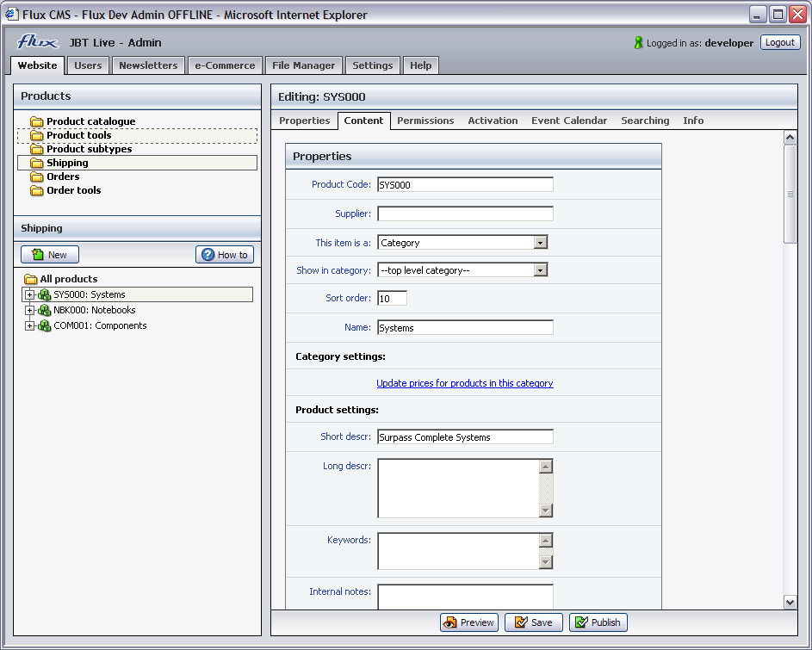
Task: Click the Product Code input field
Action: 465,184
